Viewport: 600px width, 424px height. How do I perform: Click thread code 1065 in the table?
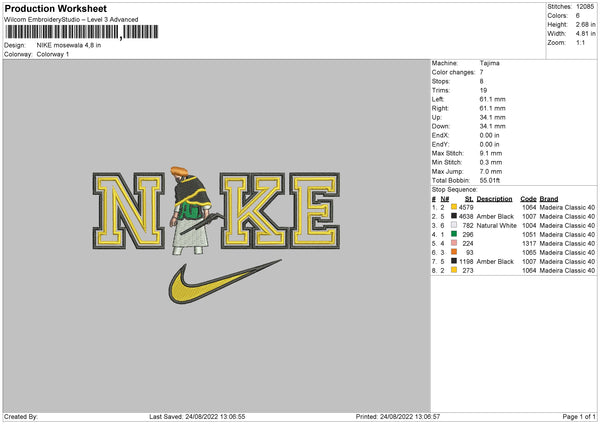pos(529,252)
